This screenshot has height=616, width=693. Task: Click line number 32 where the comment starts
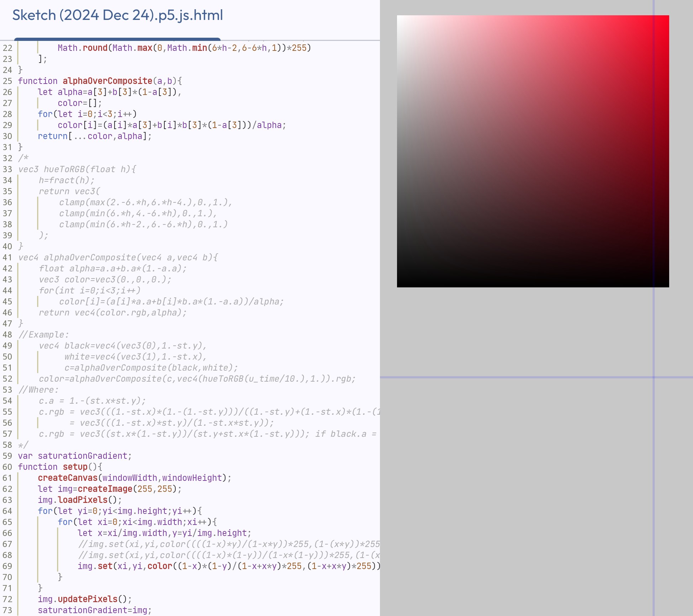(7, 158)
